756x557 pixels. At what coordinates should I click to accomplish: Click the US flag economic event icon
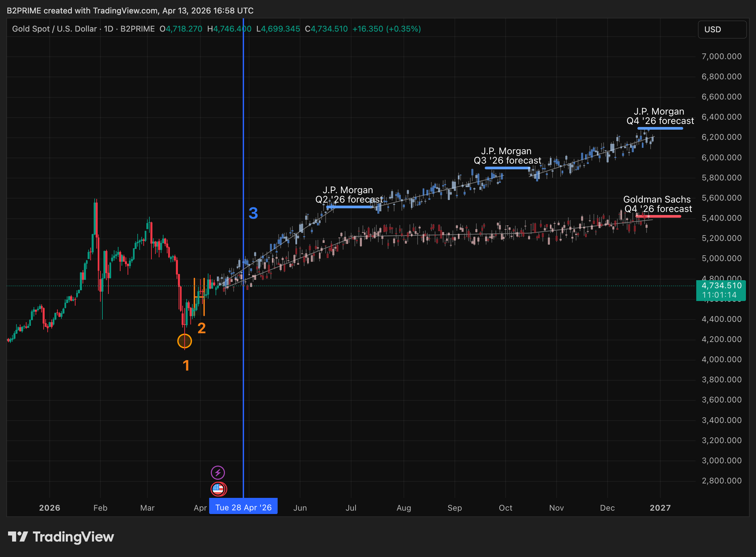point(219,489)
